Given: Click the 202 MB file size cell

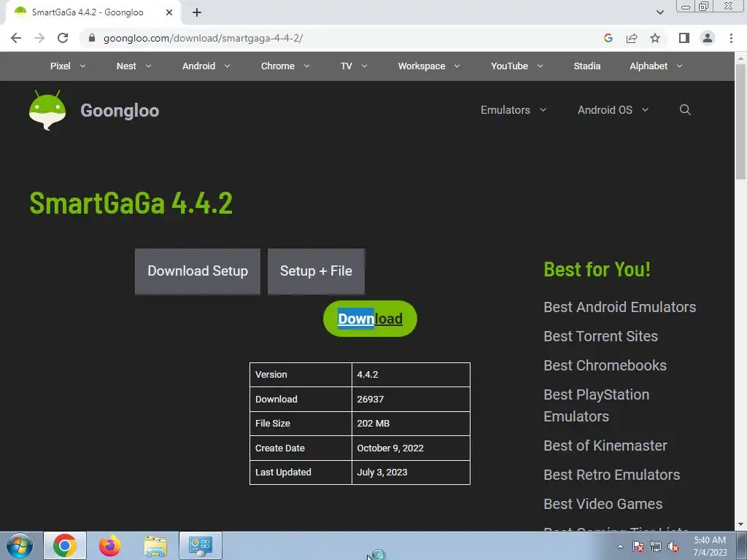Looking at the screenshot, I should [411, 424].
